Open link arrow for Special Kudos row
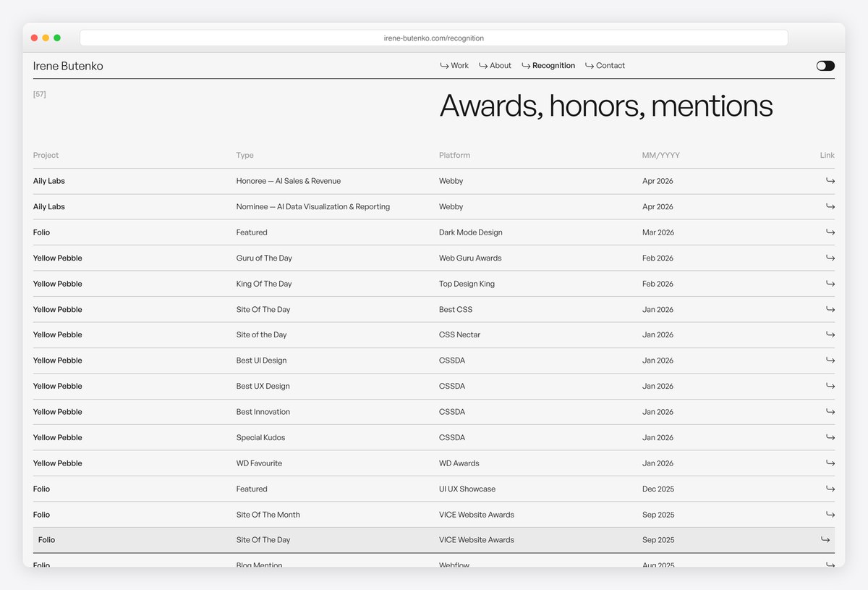The image size is (868, 590). click(830, 437)
